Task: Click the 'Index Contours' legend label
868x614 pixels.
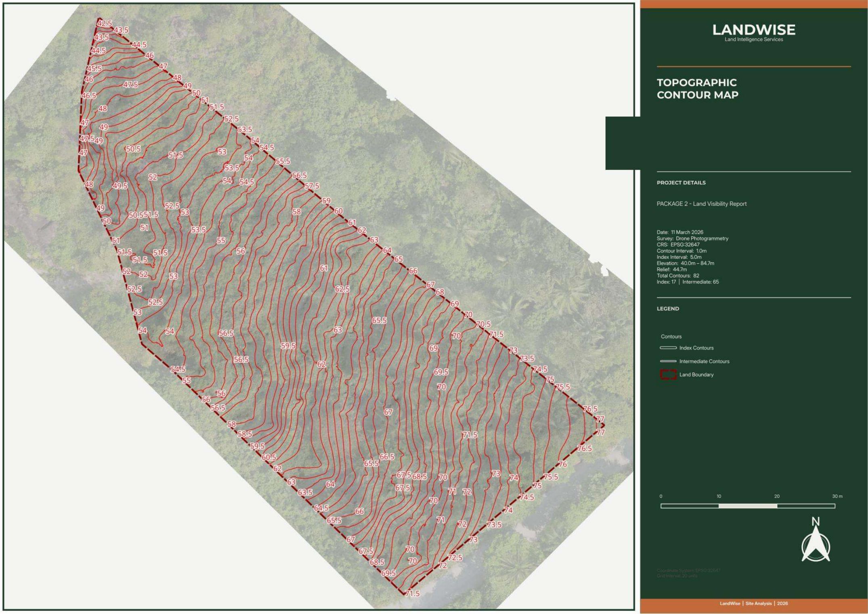Action: (696, 348)
